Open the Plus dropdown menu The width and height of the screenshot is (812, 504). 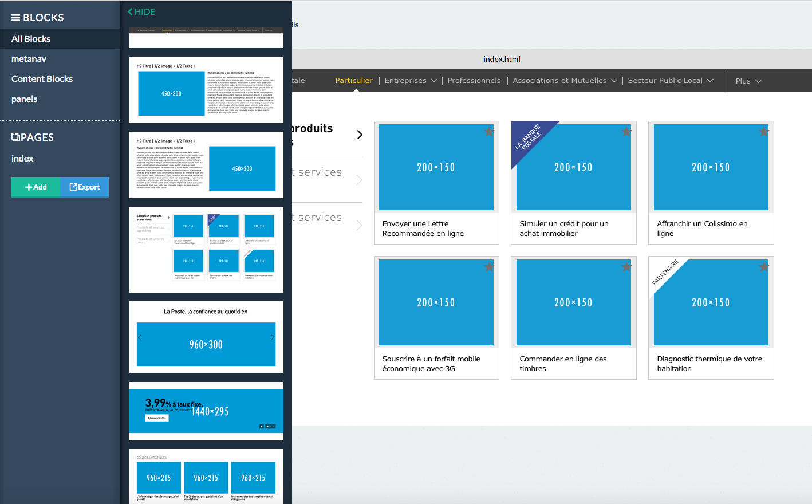click(748, 81)
